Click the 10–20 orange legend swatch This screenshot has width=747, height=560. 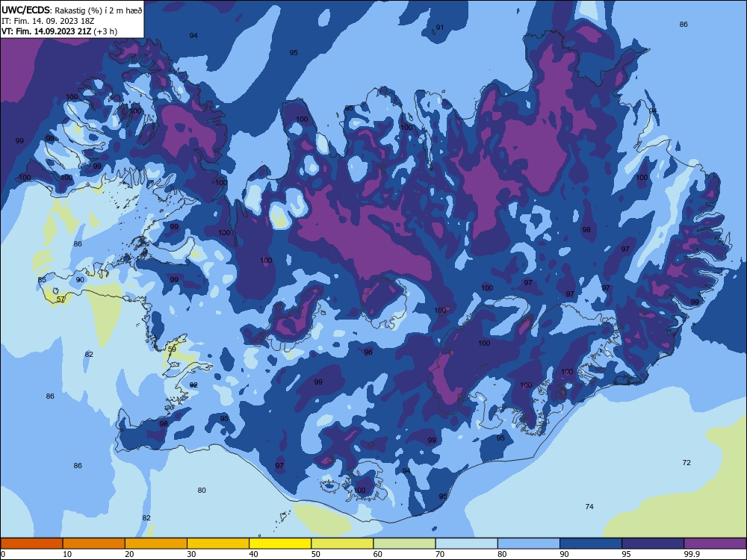pos(94,544)
